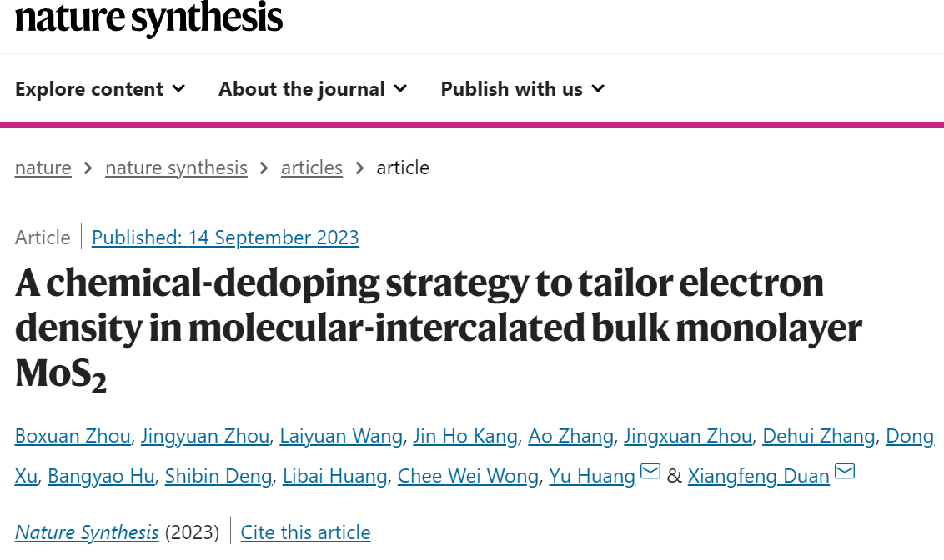Expand the Explore content dropdown
The image size is (944, 560).
pos(100,89)
